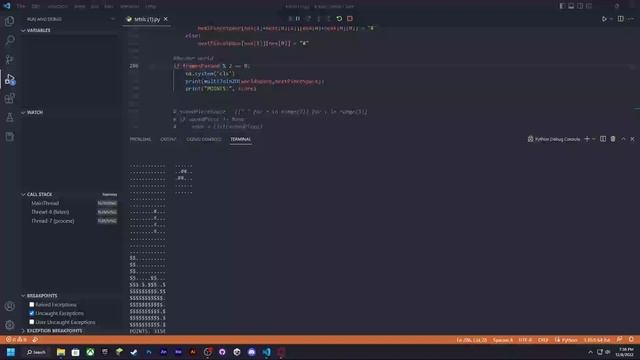This screenshot has width=640, height=360.
Task: Toggle the bottom panel layout icon
Action: click(x=571, y=6)
